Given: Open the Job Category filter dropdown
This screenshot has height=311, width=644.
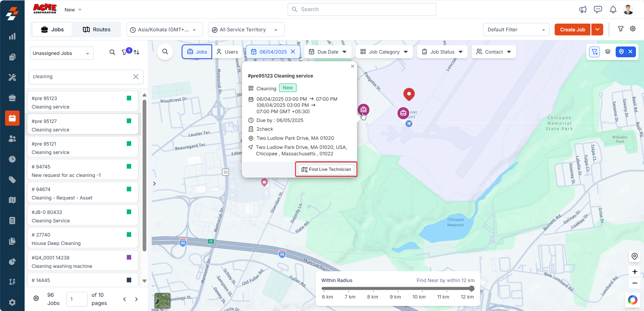Looking at the screenshot, I should pyautogui.click(x=384, y=52).
